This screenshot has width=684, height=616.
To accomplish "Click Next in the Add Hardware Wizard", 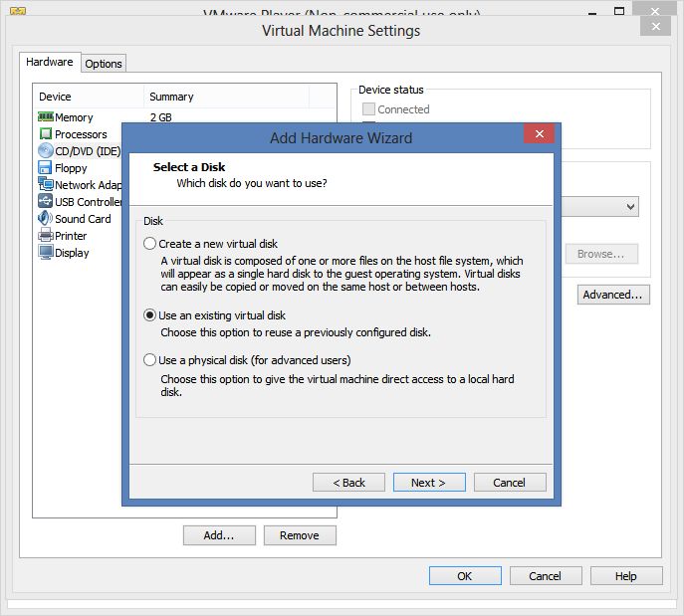I will pyautogui.click(x=429, y=483).
